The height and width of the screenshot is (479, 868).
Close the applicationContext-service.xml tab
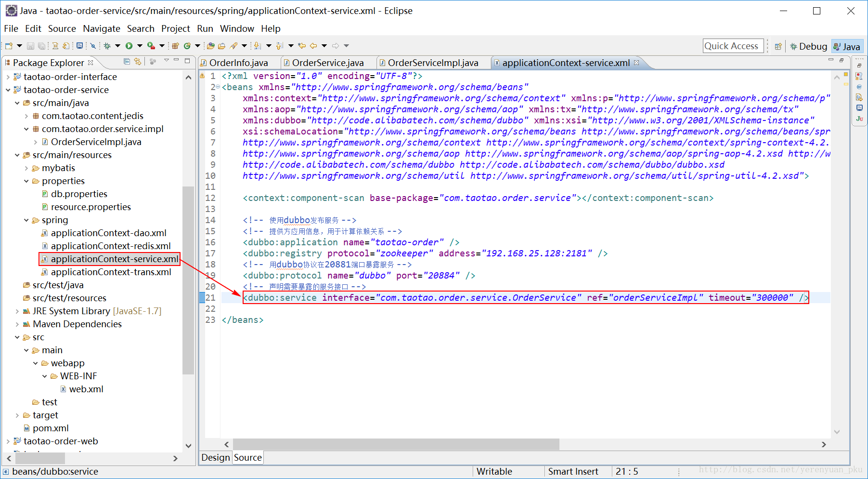coord(636,63)
